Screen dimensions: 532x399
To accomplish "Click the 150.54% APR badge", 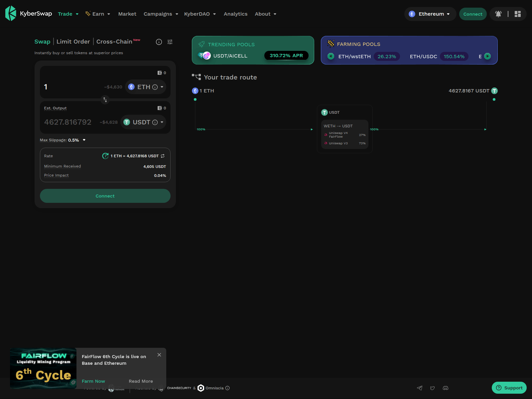I will (454, 57).
